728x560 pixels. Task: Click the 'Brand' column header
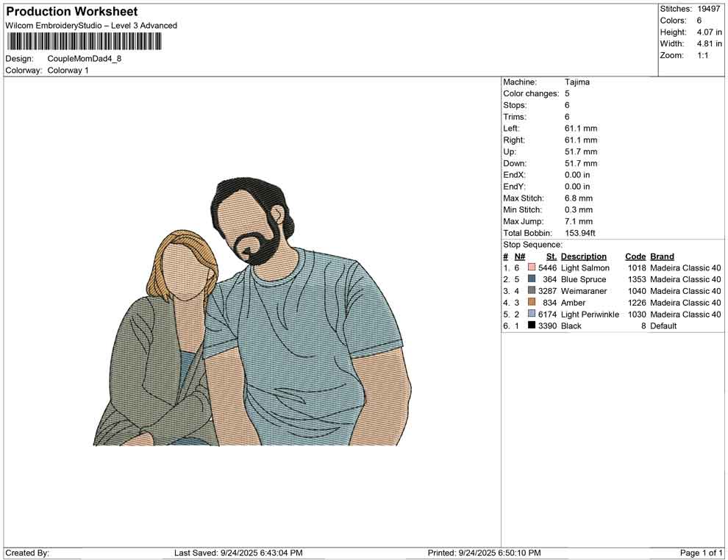click(x=662, y=256)
